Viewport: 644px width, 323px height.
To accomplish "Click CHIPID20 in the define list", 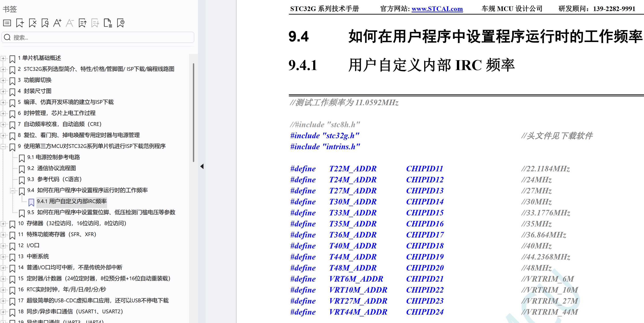I will tap(425, 268).
